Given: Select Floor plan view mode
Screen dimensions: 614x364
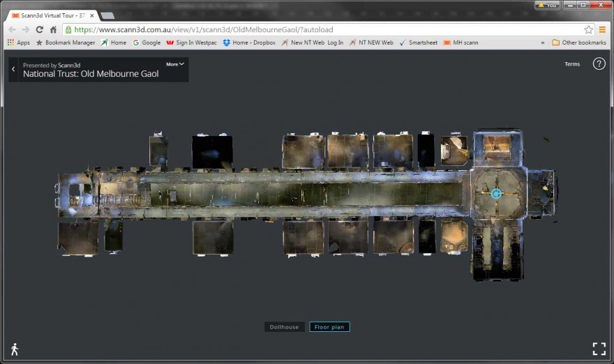Looking at the screenshot, I should (329, 327).
